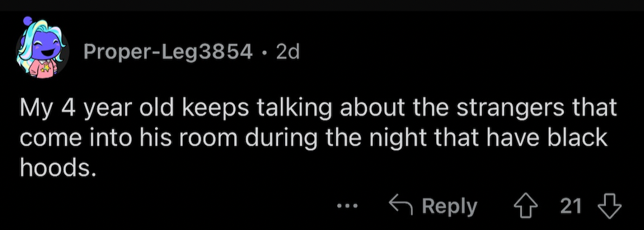Click the word "hoods." ending the comment
The width and height of the screenshot is (644, 230).
click(x=58, y=167)
